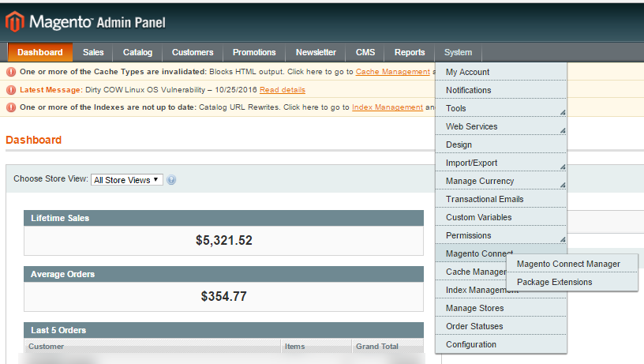Select Configuration menu item

click(x=501, y=344)
